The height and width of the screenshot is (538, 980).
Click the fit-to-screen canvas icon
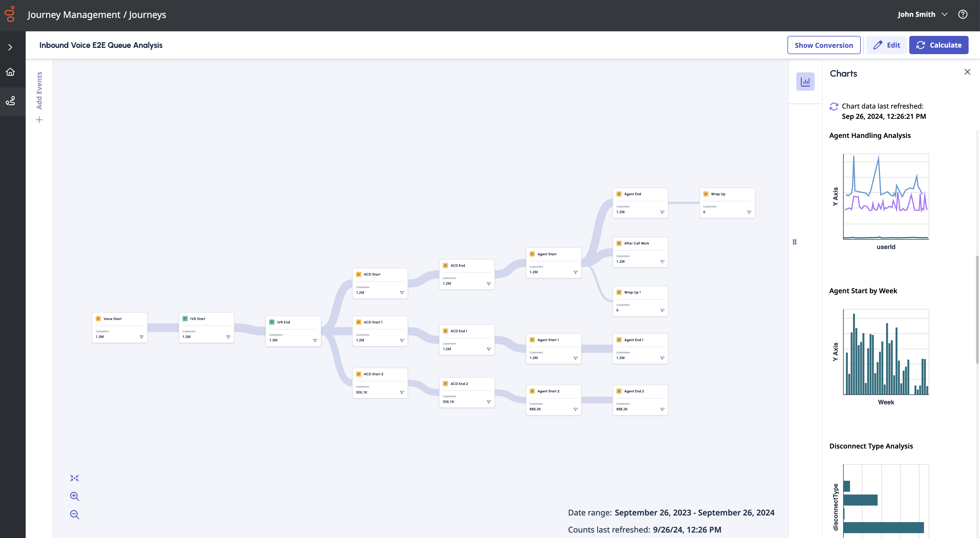tap(74, 478)
